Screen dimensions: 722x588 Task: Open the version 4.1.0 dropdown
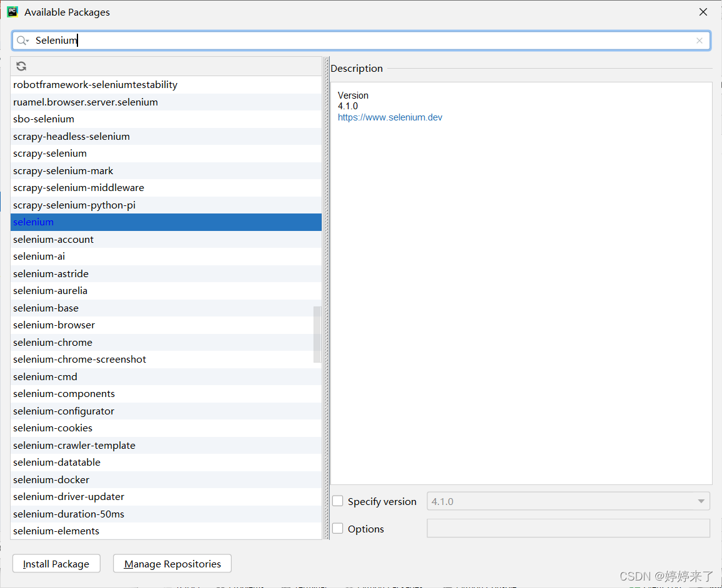coord(568,501)
